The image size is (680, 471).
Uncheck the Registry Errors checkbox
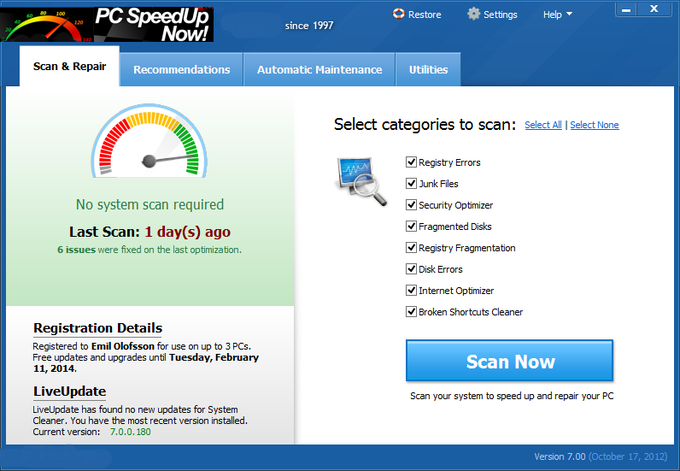pyautogui.click(x=411, y=162)
